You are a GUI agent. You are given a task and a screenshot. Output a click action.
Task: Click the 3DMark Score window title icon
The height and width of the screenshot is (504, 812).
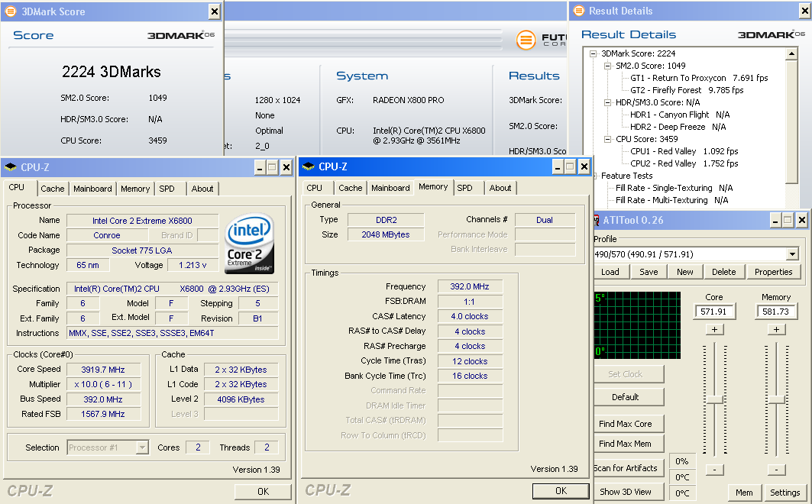click(11, 11)
